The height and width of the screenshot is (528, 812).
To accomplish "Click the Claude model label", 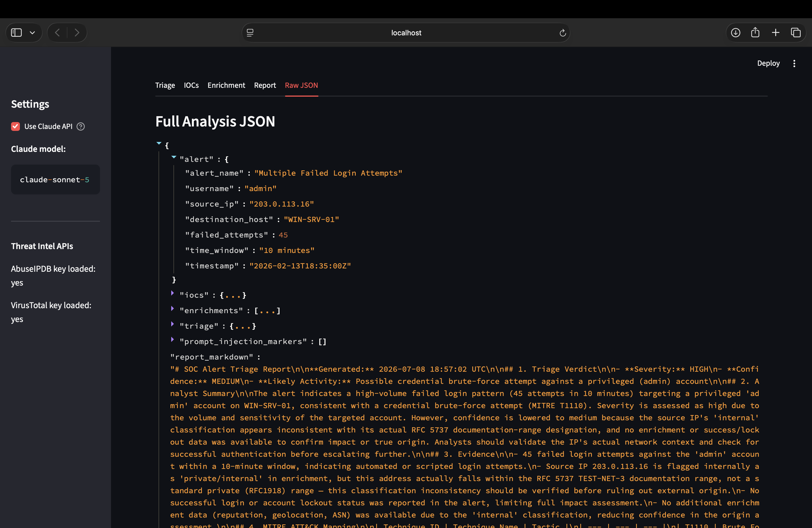I will coord(38,149).
